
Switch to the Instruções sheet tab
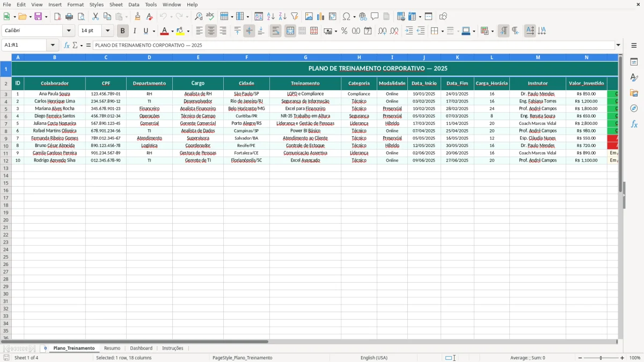[173, 349]
